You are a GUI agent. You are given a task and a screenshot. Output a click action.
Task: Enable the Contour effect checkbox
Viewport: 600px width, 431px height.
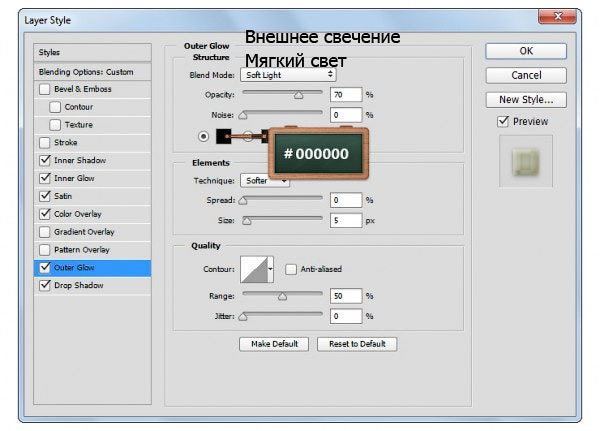pyautogui.click(x=55, y=107)
